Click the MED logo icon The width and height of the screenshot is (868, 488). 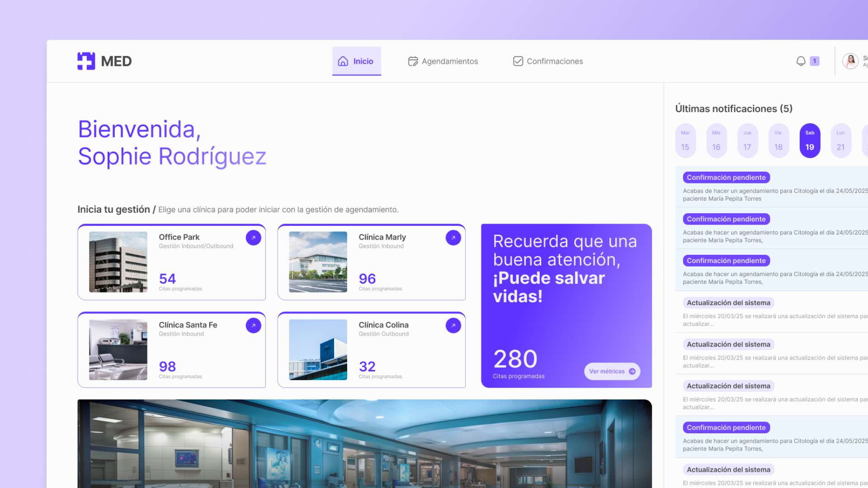coord(86,61)
